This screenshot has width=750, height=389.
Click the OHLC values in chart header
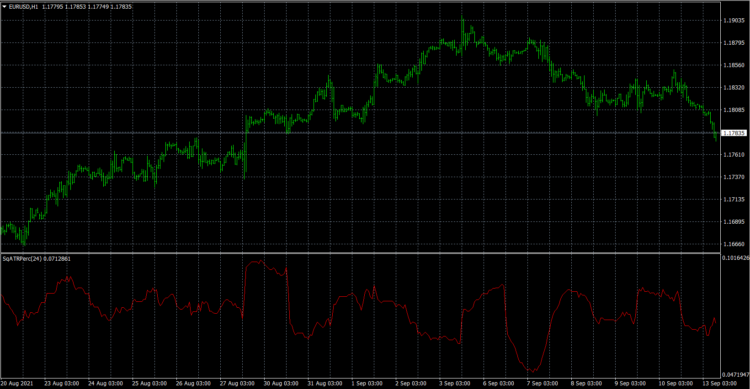coord(87,7)
